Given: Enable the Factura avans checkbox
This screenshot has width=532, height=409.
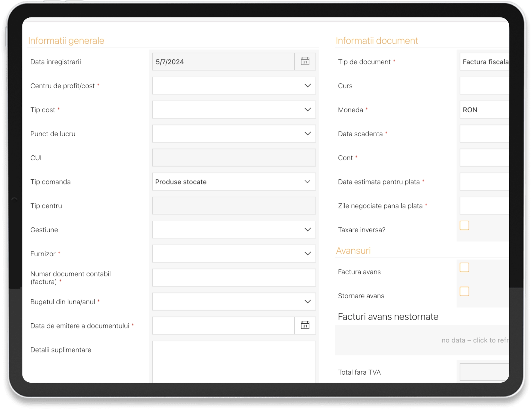Looking at the screenshot, I should (464, 267).
